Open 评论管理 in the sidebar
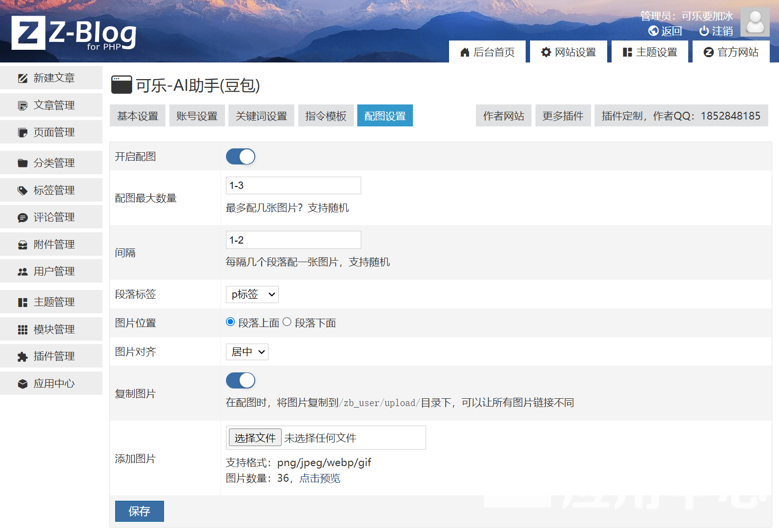 click(x=51, y=217)
